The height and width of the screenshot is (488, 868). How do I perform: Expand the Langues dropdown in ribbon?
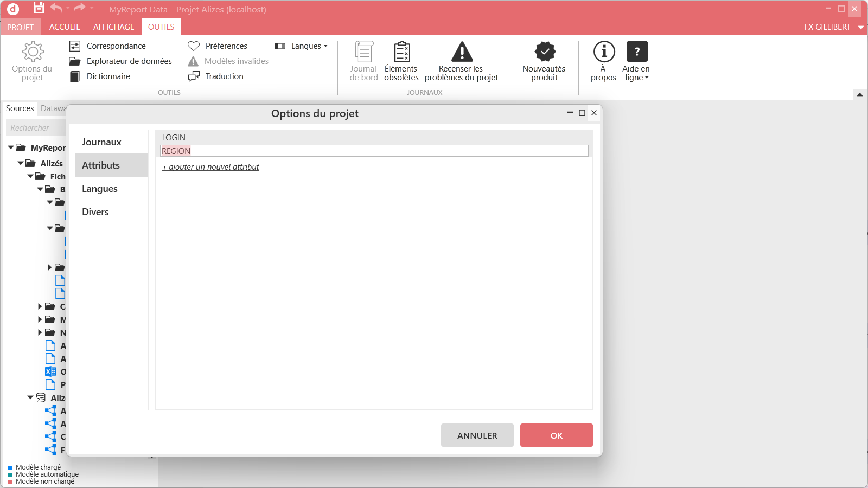[x=301, y=46]
